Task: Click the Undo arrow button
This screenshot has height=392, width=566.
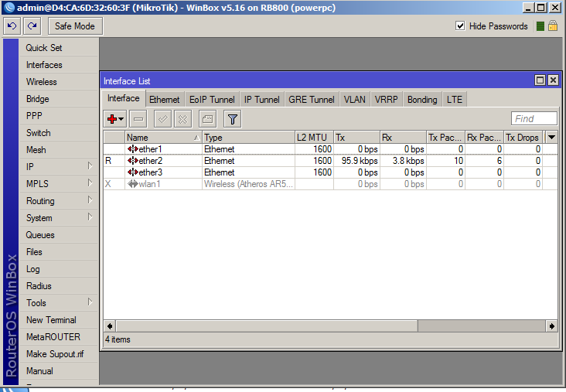Action: tap(12, 26)
